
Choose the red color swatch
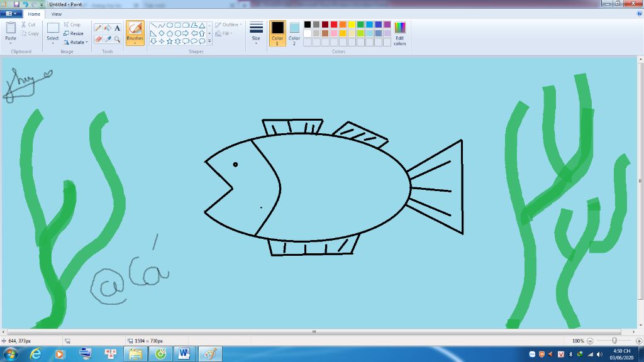tap(334, 25)
